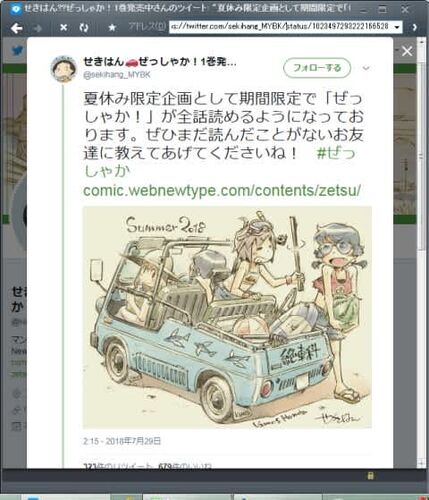The height and width of the screenshot is (500, 429).
Task: Reload the page with the refresh icon
Action: pos(84,28)
